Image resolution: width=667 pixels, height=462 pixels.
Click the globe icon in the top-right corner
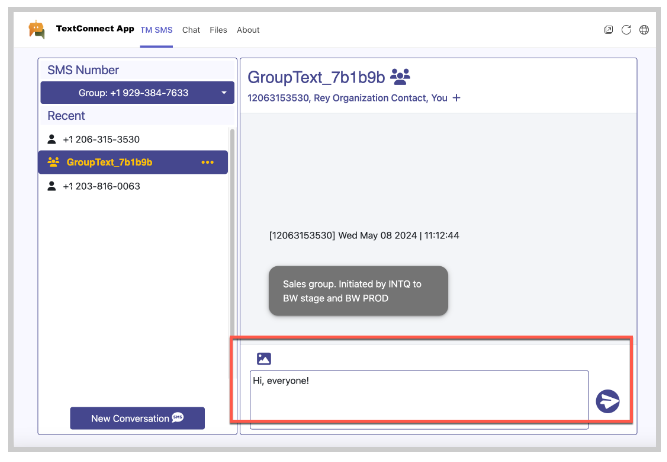tap(643, 30)
